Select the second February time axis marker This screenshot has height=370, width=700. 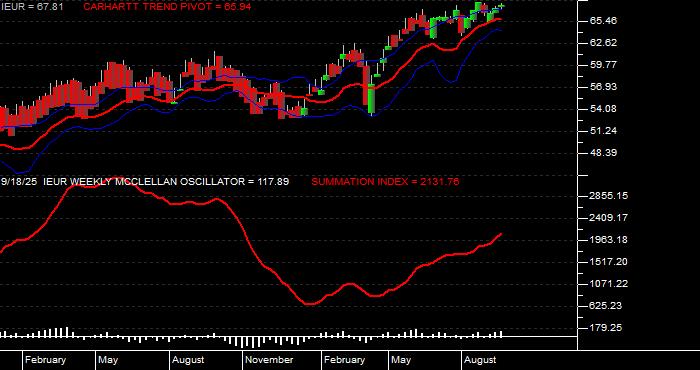click(345, 360)
